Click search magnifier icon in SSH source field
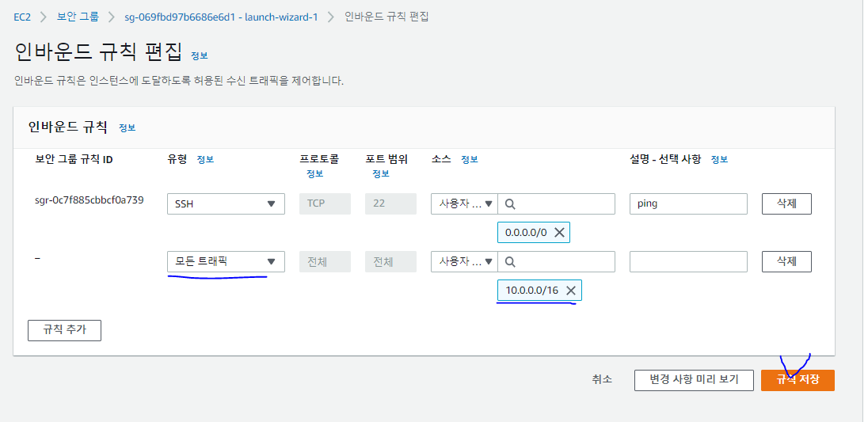Screen dimensions: 868x422 (510, 204)
